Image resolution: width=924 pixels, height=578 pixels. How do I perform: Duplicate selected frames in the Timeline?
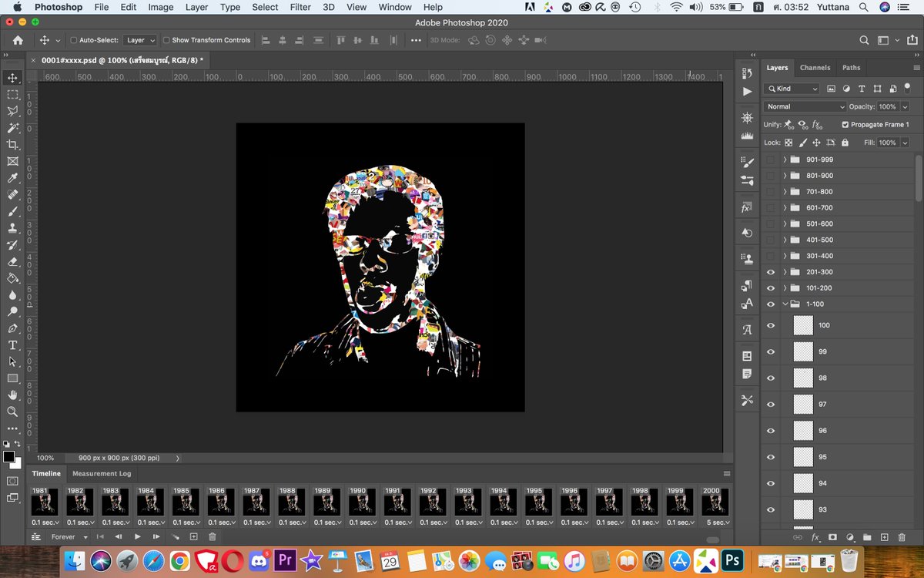194,536
